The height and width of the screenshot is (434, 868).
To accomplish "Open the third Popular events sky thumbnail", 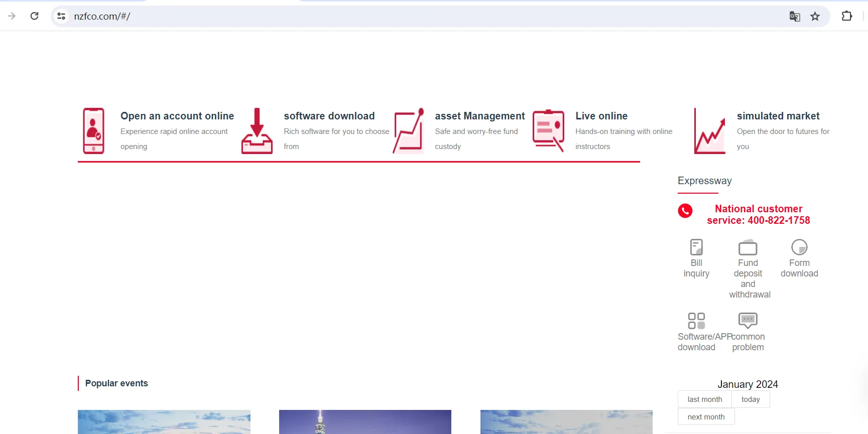I will click(566, 422).
